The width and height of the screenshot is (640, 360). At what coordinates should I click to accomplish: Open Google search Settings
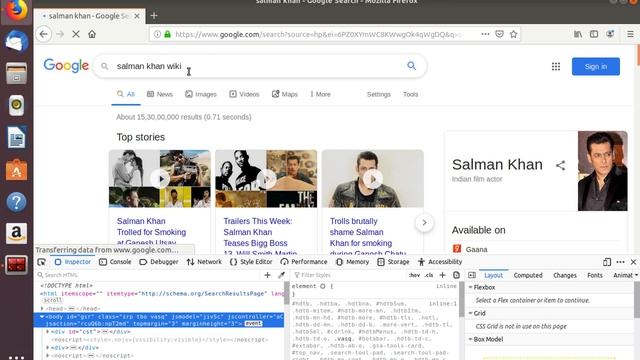[379, 94]
